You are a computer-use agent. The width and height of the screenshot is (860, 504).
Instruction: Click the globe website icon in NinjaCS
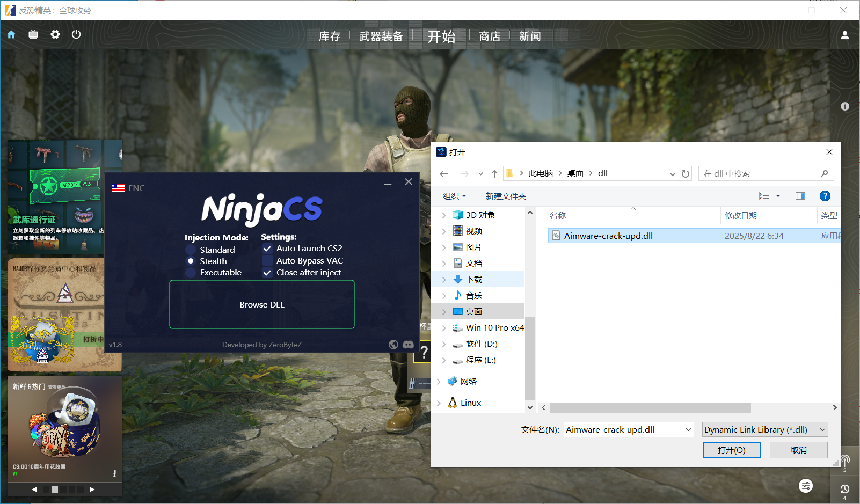393,345
